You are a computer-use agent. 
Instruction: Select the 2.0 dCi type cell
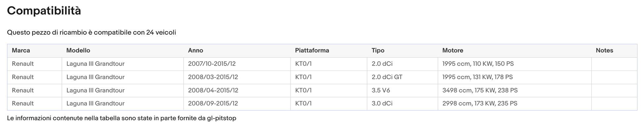[402, 64]
